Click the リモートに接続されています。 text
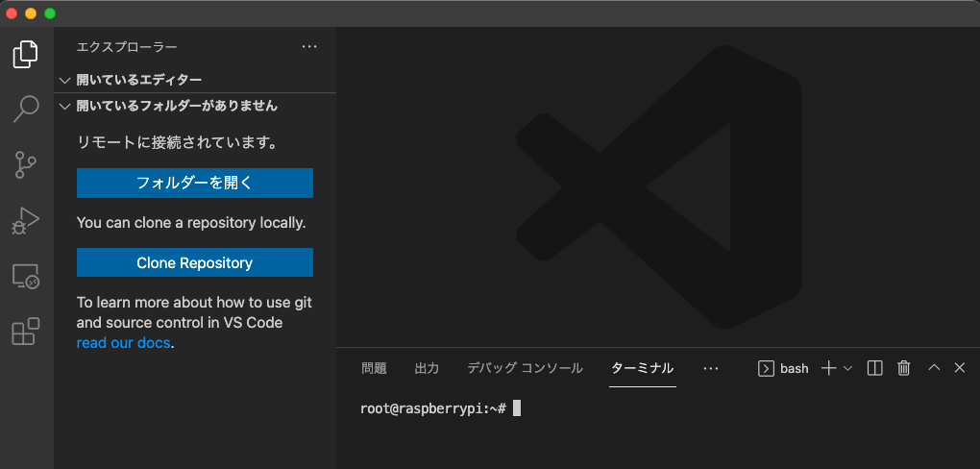Screen dimensions: 980x469 point(178,142)
